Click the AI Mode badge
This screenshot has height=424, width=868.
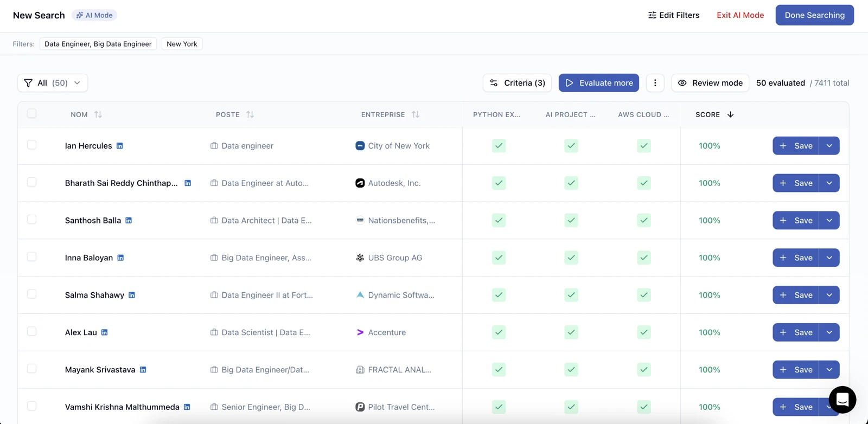[94, 15]
